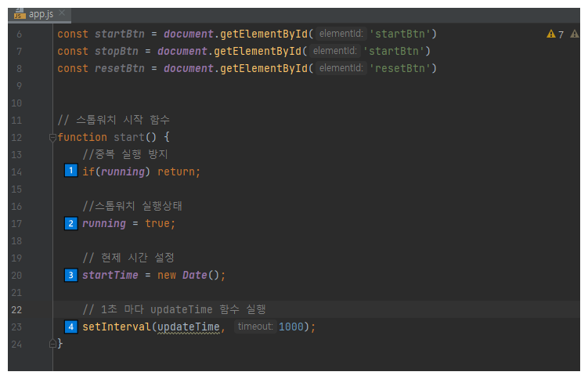Click the comment on highlighted line 22
The width and height of the screenshot is (588, 379).
tap(174, 309)
